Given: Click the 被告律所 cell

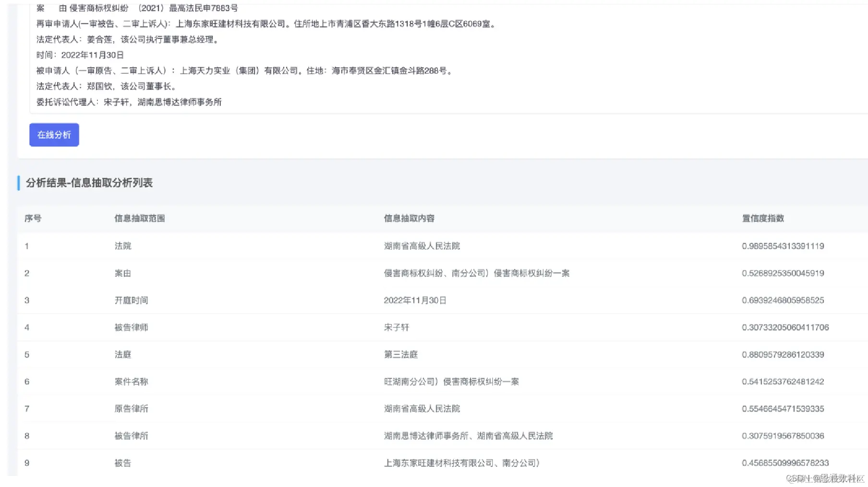Looking at the screenshot, I should click(x=131, y=436).
